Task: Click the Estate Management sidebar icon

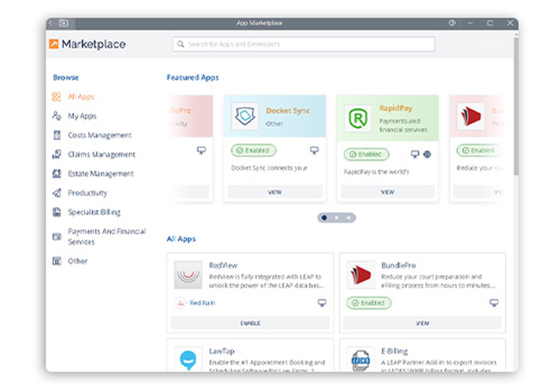Action: pyautogui.click(x=57, y=174)
